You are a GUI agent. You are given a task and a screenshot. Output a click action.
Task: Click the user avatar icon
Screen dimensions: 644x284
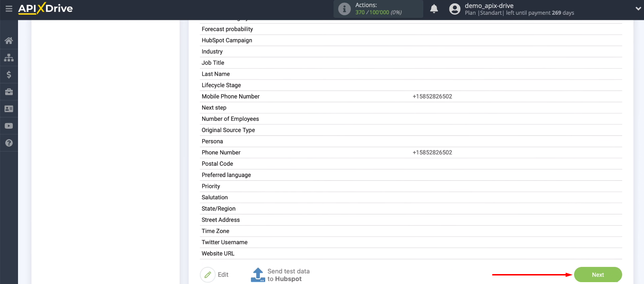pos(455,9)
